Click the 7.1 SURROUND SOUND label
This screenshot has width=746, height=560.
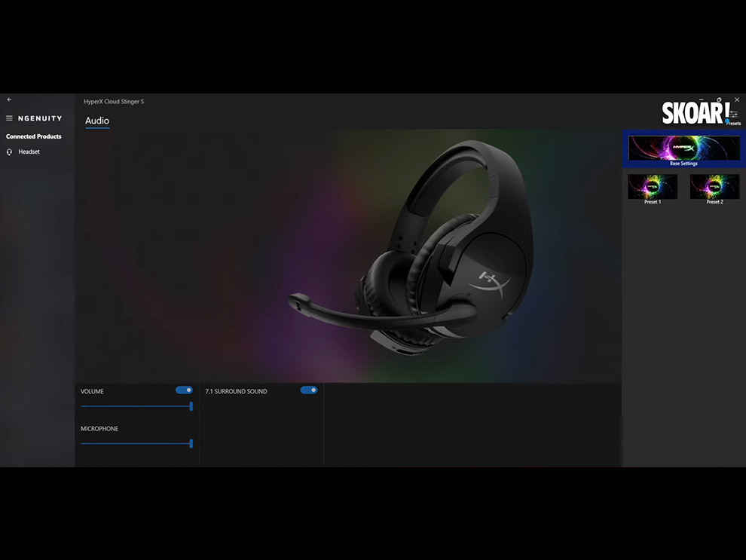pyautogui.click(x=236, y=392)
